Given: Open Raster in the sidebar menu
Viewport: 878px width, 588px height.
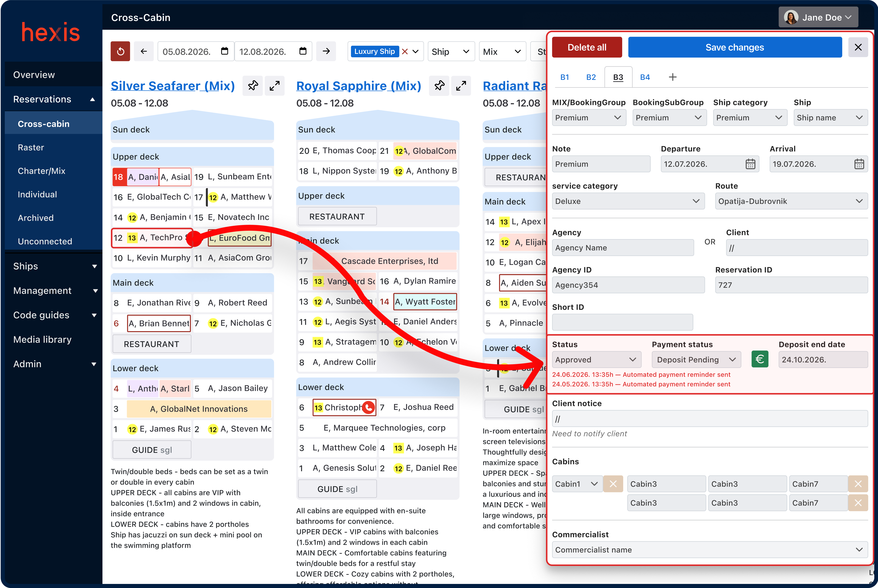Looking at the screenshot, I should [31, 147].
